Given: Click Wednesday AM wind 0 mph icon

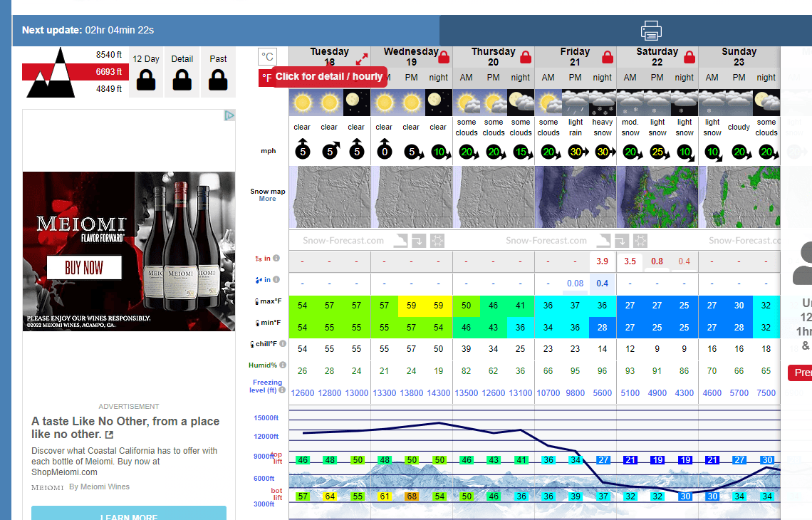Looking at the screenshot, I should (384, 150).
